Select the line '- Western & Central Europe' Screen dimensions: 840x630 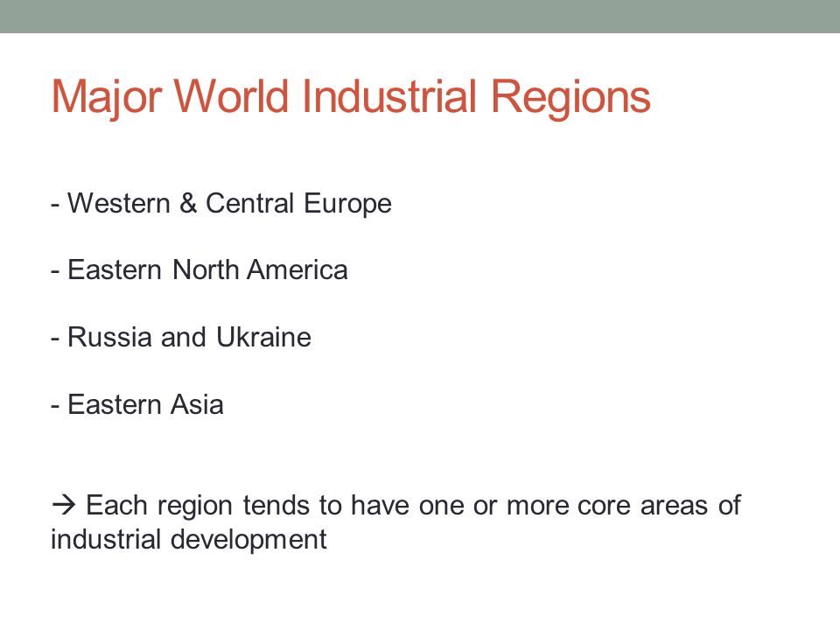pyautogui.click(x=221, y=204)
